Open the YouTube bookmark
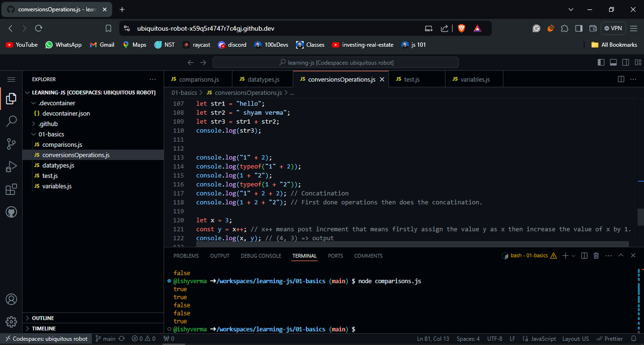Screen dimensions: 644x345 22,45
